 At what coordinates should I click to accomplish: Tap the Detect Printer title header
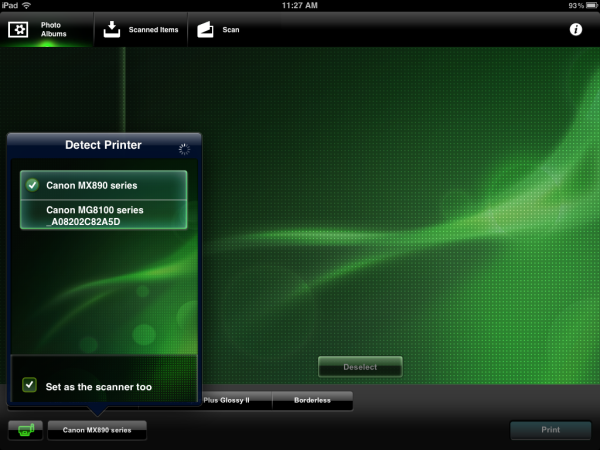coord(103,146)
